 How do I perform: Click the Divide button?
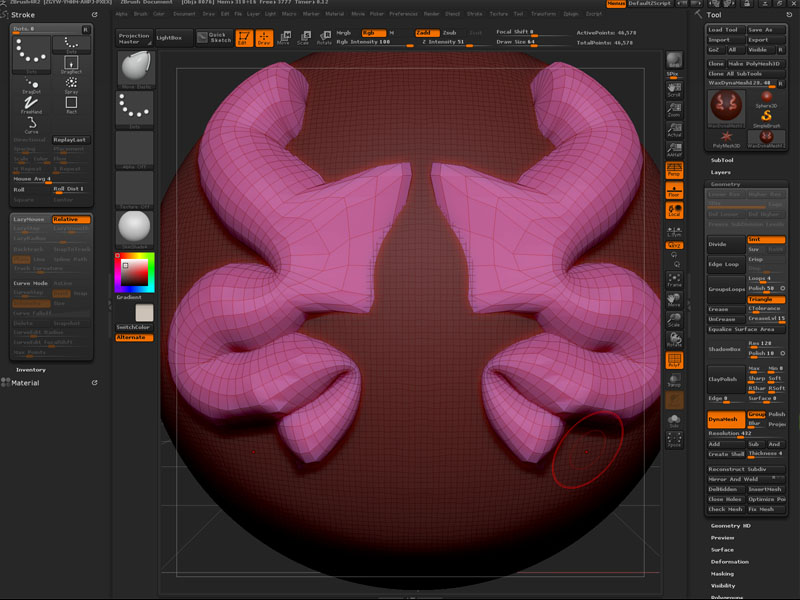coord(727,244)
